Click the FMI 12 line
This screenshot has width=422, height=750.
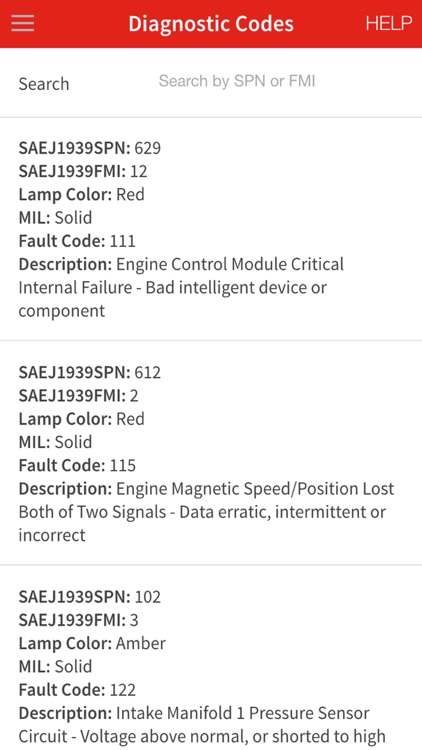point(83,171)
